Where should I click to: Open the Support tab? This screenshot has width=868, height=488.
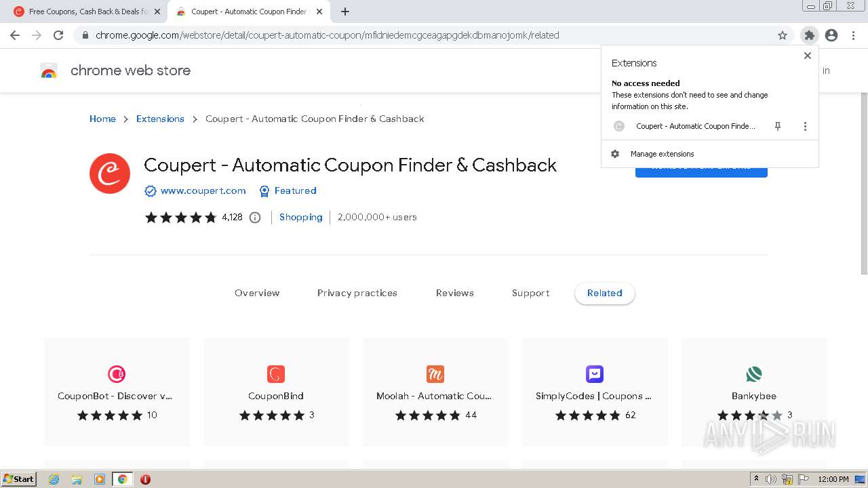coord(530,293)
